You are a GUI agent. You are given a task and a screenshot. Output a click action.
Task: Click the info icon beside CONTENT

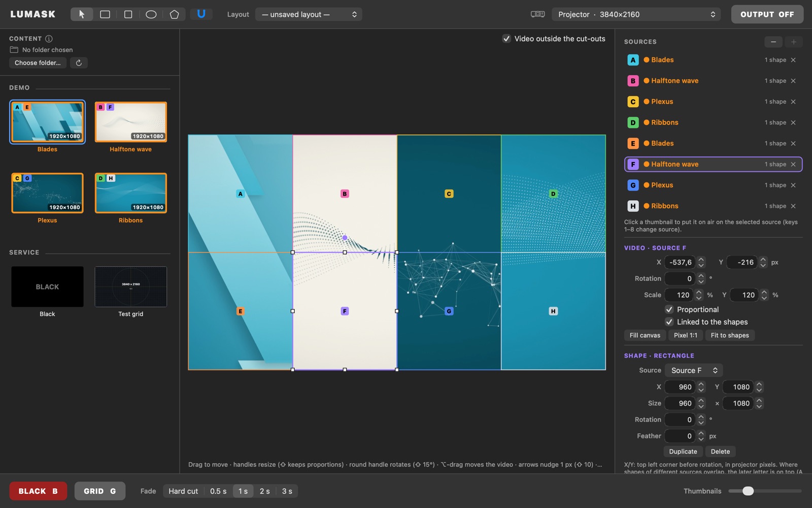pos(49,39)
